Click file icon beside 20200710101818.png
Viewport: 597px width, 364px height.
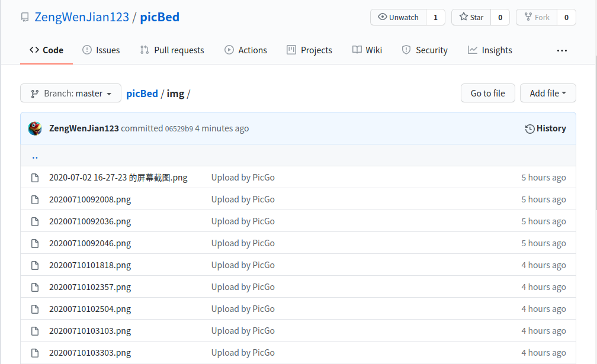[35, 266]
